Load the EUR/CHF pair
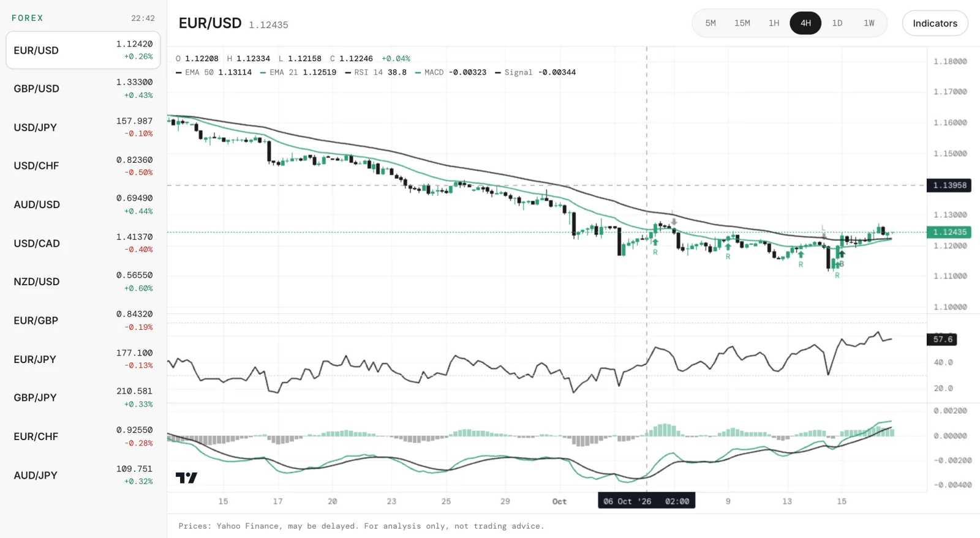Image resolution: width=980 pixels, height=538 pixels. pyautogui.click(x=83, y=436)
